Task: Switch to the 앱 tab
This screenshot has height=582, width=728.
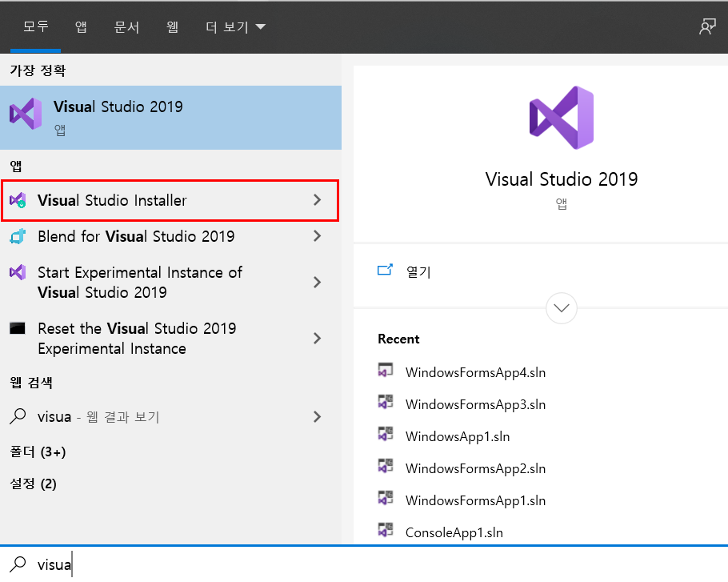Action: pos(81,27)
